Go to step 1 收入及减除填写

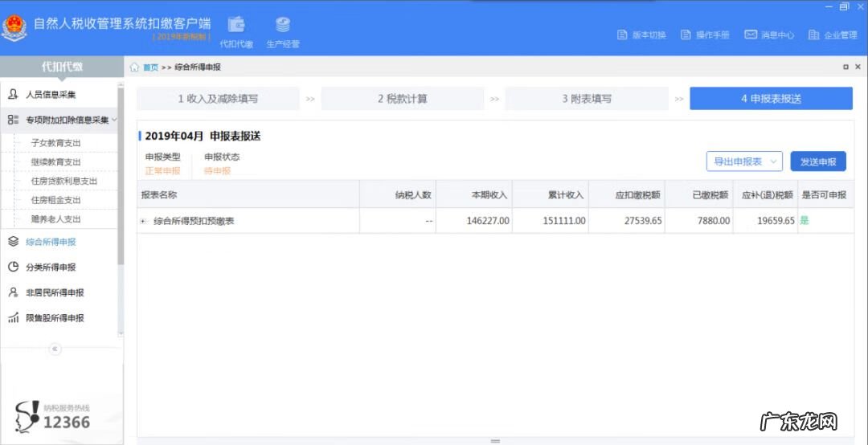coord(218,99)
